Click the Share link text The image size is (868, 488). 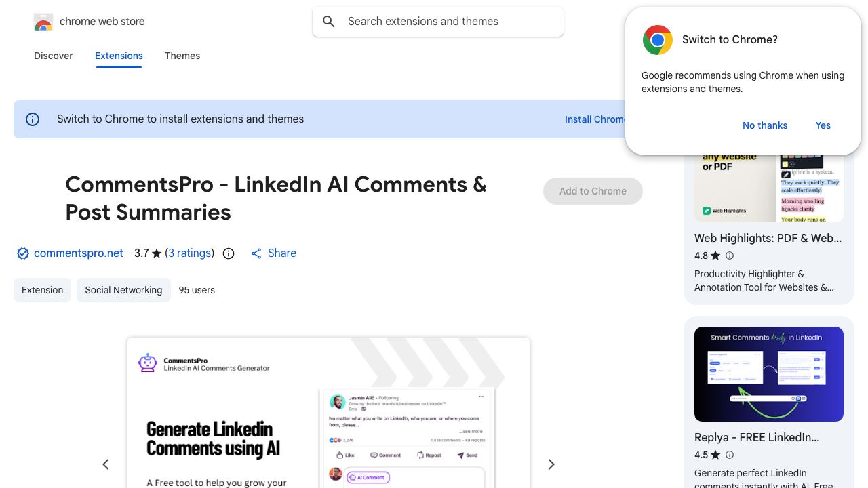click(282, 253)
